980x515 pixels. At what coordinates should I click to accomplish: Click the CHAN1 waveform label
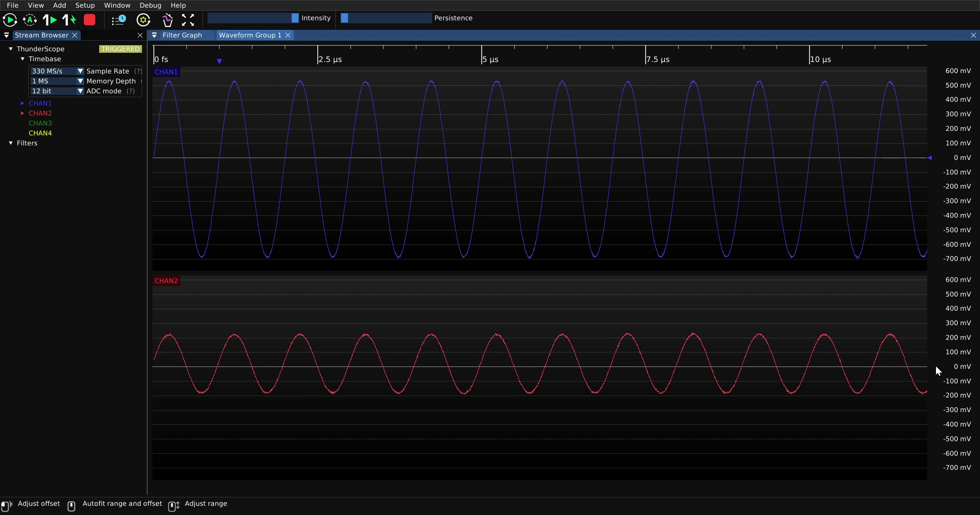166,72
